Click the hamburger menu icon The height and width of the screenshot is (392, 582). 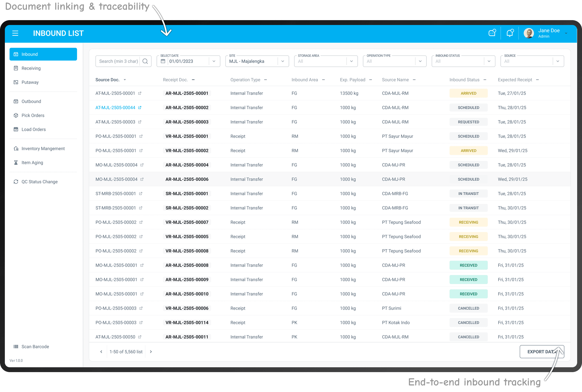(x=15, y=33)
